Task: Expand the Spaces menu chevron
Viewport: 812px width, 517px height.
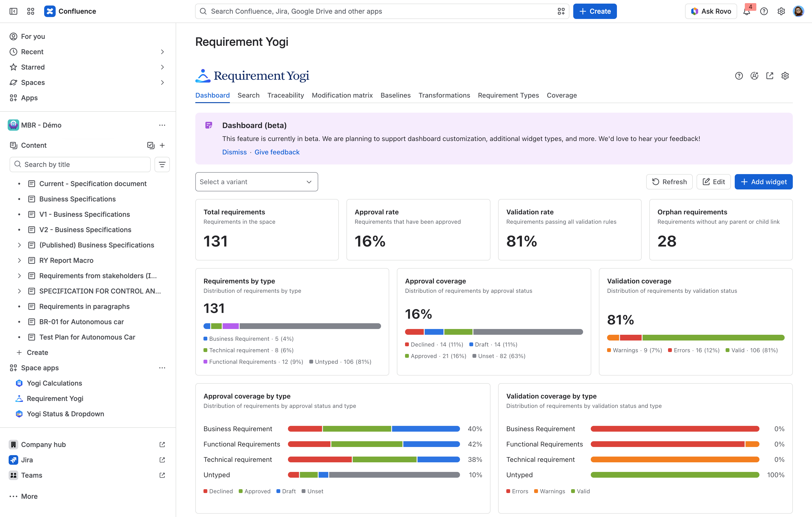Action: 162,82
